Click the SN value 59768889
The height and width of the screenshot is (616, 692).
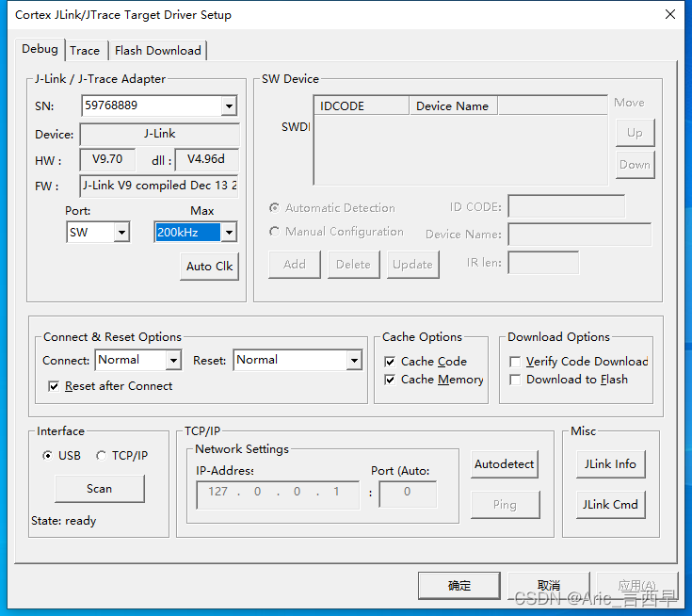coord(111,105)
